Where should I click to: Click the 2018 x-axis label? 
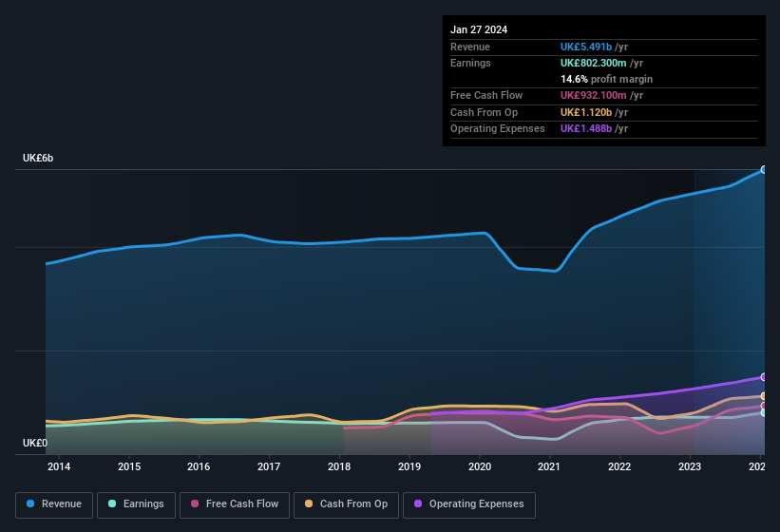click(339, 466)
